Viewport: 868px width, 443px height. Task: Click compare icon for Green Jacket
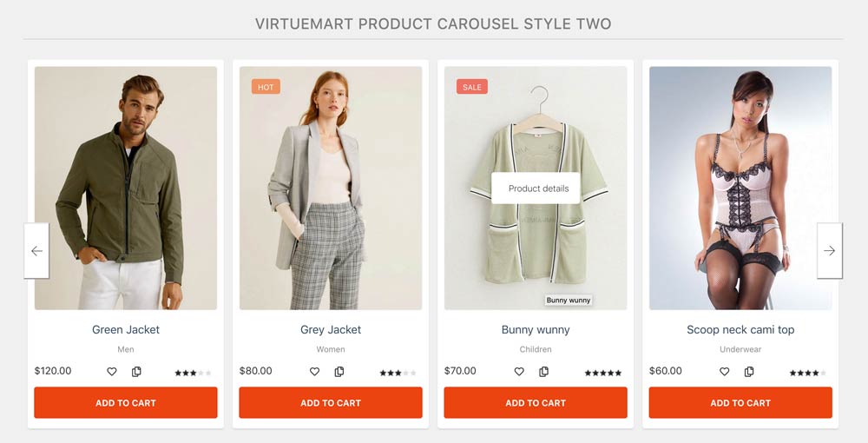tap(136, 372)
